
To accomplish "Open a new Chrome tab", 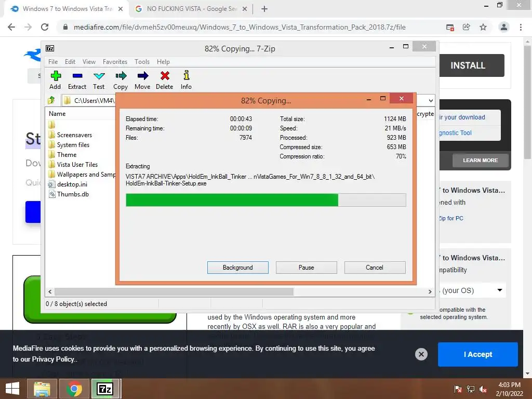I will [264, 9].
